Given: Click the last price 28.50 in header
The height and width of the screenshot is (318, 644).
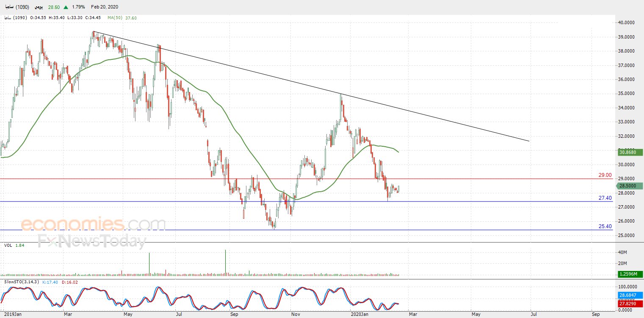Looking at the screenshot, I should click(53, 7).
